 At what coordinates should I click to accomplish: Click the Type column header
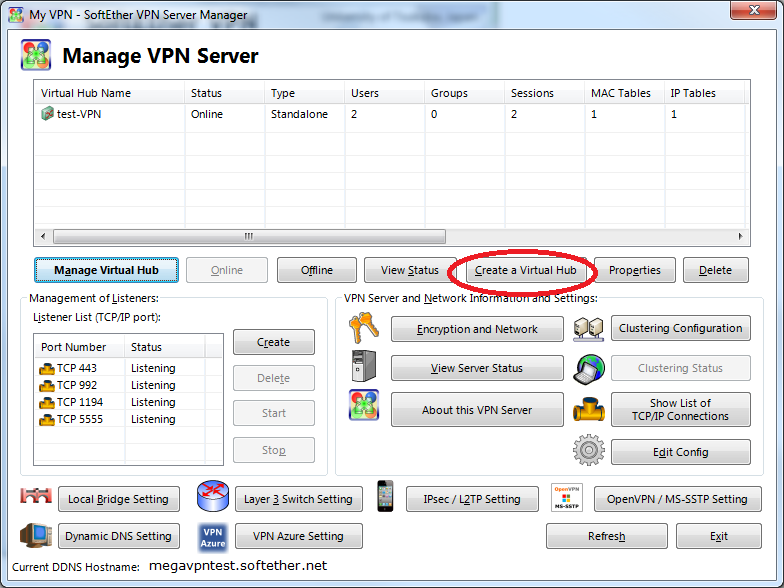tap(304, 93)
